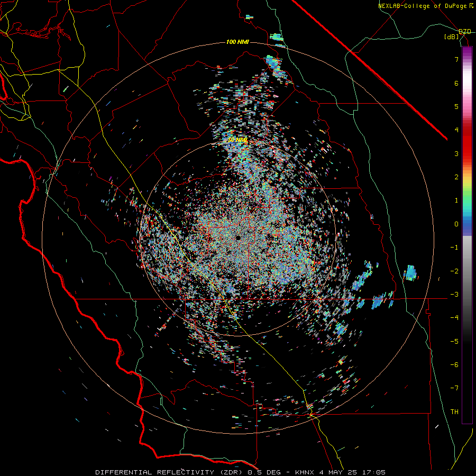Click the 4 dB scale value
This screenshot has height=476, width=476.
pos(456,130)
